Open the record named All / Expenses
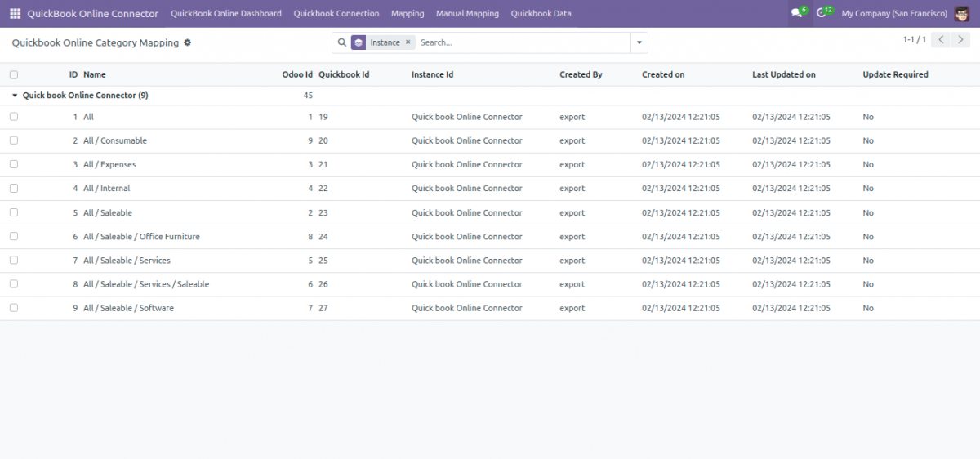980x459 pixels. 109,164
